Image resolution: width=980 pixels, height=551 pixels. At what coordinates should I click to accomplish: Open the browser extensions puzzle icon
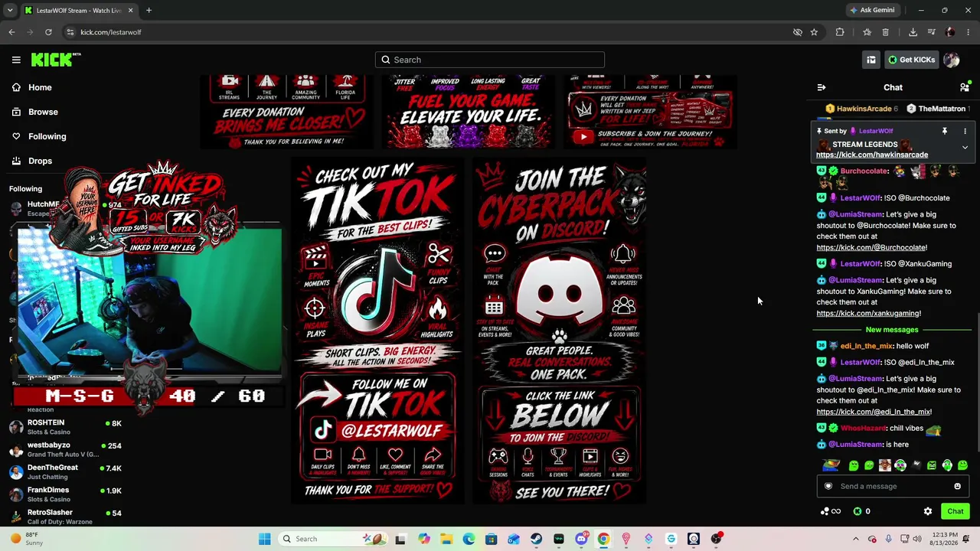840,32
